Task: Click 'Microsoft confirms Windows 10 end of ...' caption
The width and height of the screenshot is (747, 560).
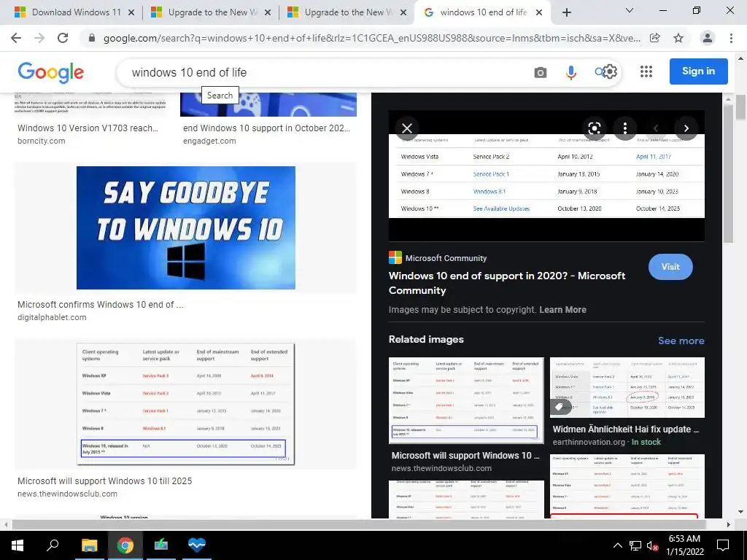Action: coord(101,305)
